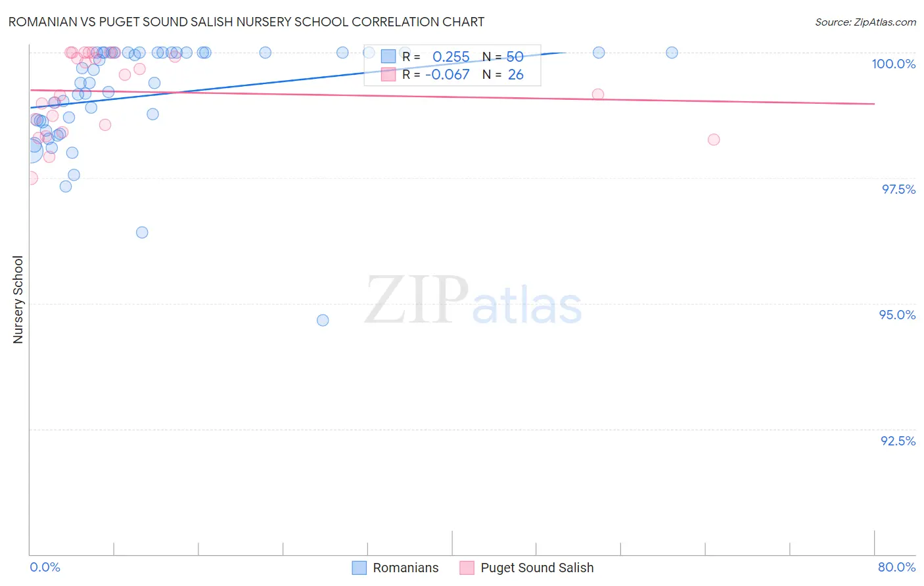
Task: Click the 0.0% x-axis label
Action: 45,567
